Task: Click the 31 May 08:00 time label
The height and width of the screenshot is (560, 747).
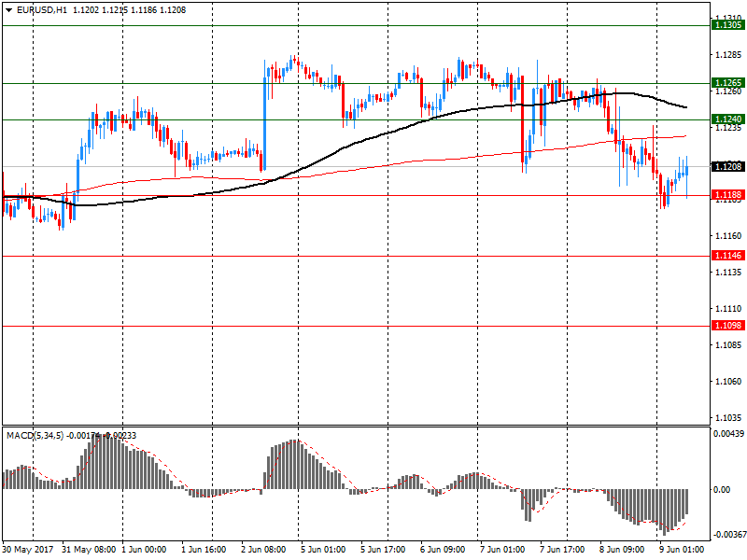Action: coord(89,550)
